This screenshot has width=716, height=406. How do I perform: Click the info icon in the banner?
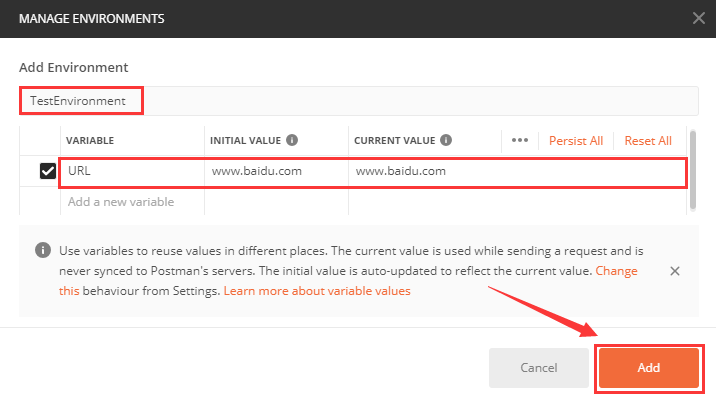(43, 250)
